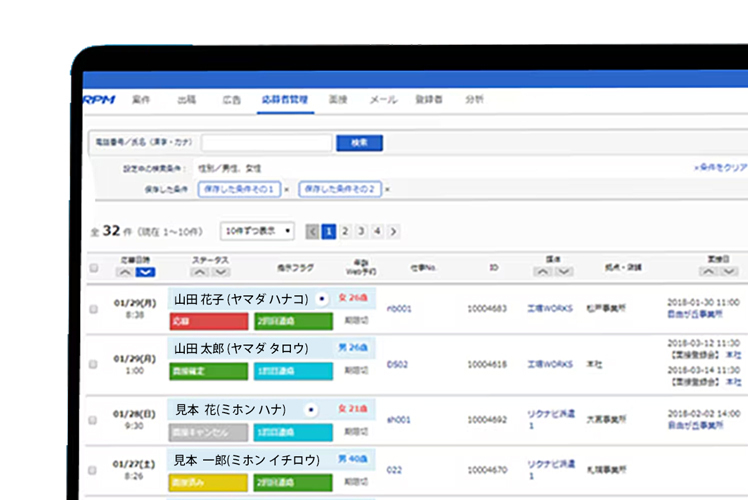This screenshot has width=748, height=500.
Task: Switch to the 面接 tab
Action: click(x=338, y=100)
